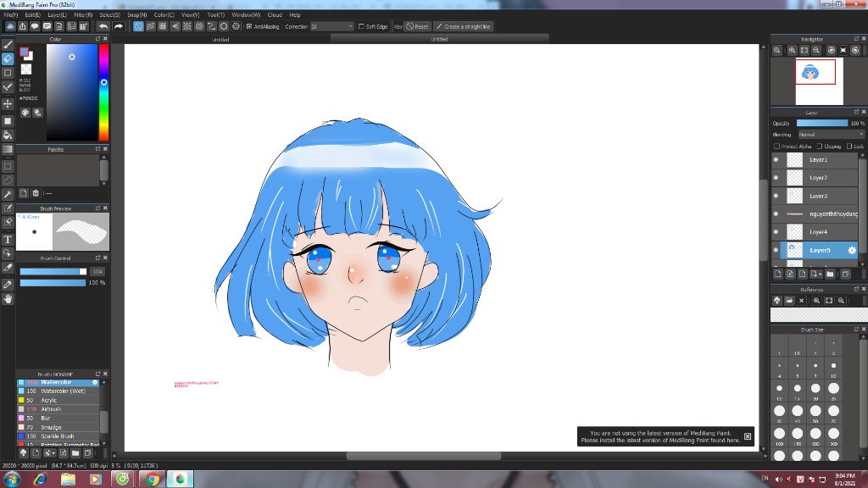Select the Move tool
Image resolution: width=868 pixels, height=488 pixels.
click(8, 103)
